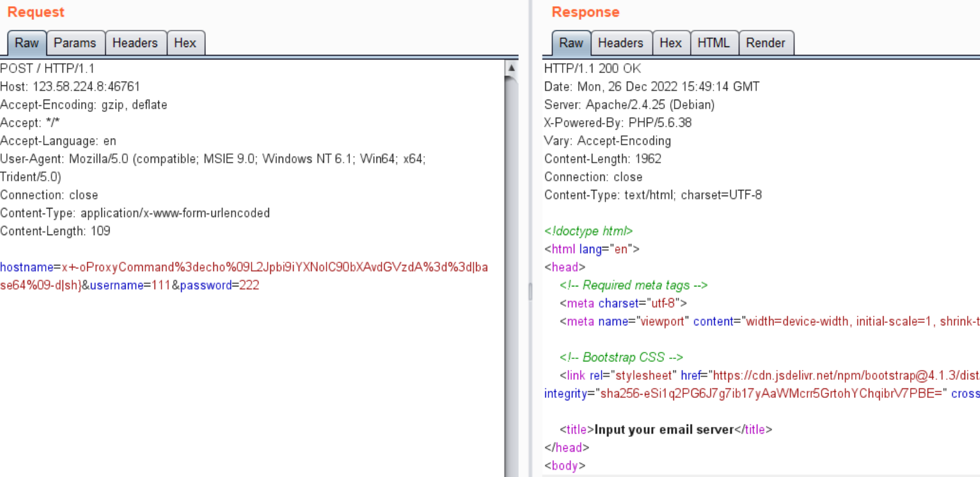This screenshot has width=980, height=477.
Task: Click the 'password' parameter name
Action: [206, 285]
